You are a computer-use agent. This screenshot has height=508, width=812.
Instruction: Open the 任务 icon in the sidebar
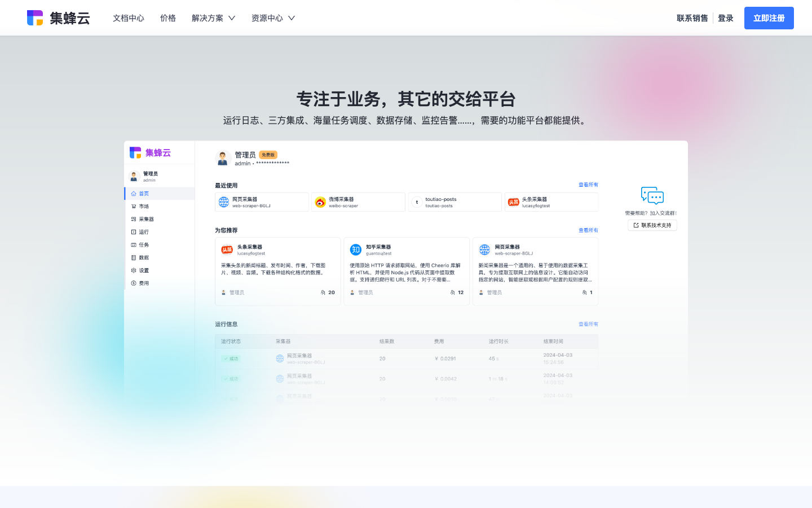click(x=134, y=245)
